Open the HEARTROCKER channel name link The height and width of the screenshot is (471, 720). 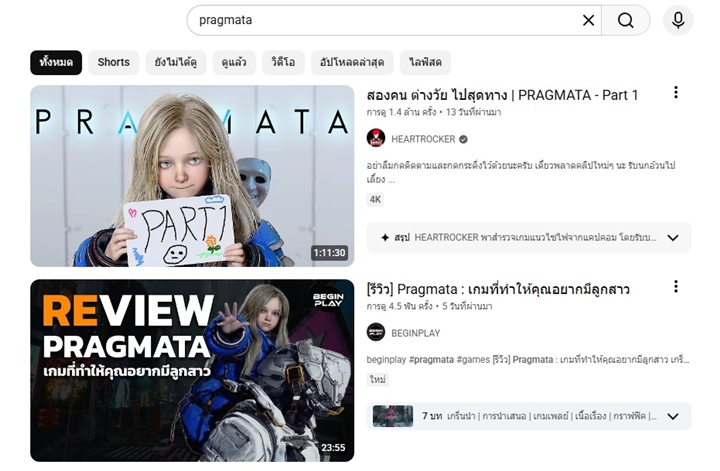pos(423,139)
